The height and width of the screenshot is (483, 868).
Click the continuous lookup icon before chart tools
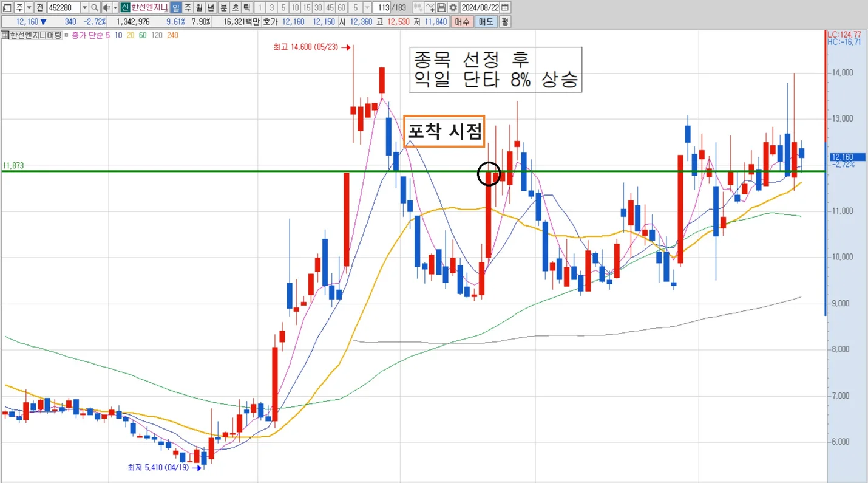click(x=418, y=8)
